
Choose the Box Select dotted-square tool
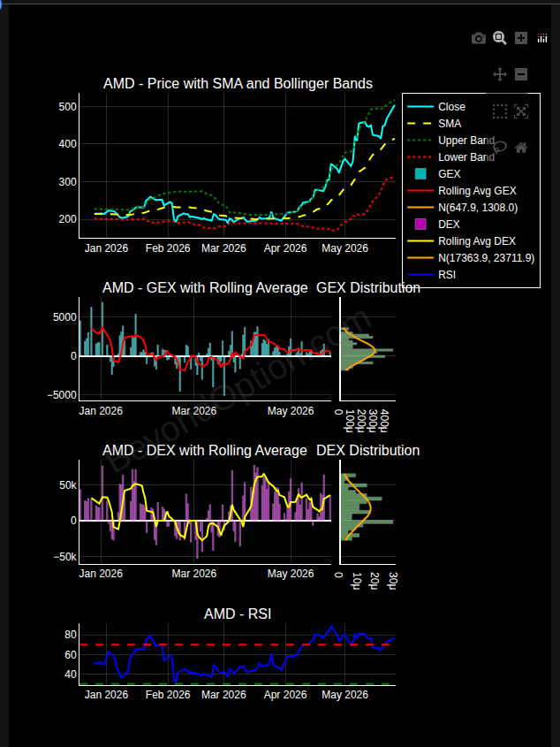coord(500,111)
